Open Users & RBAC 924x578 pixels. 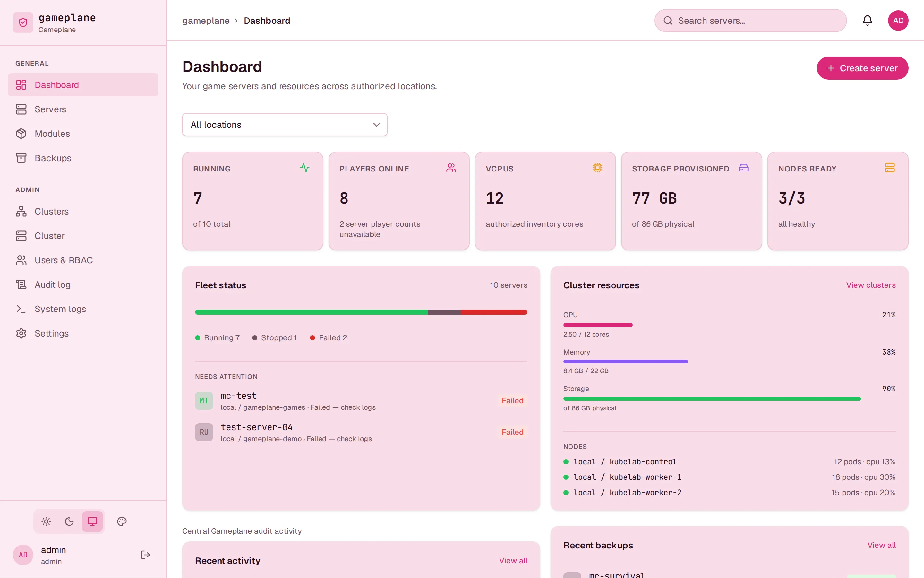pyautogui.click(x=83, y=260)
